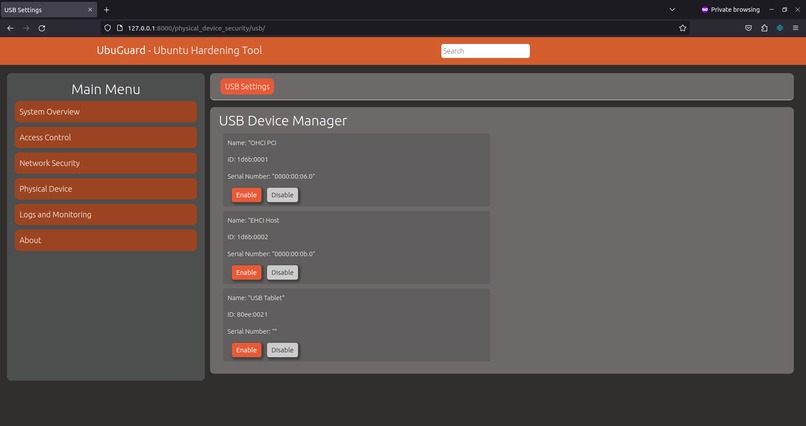Click UbuGuard - Ubuntu Hardening Tool title
This screenshot has height=426, width=806.
pos(179,50)
